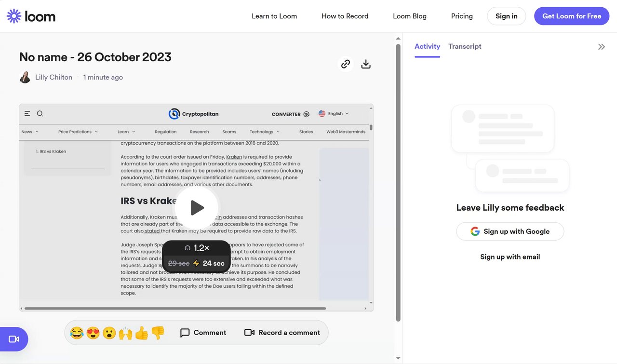
Task: Download the video with download icon
Action: click(x=366, y=64)
